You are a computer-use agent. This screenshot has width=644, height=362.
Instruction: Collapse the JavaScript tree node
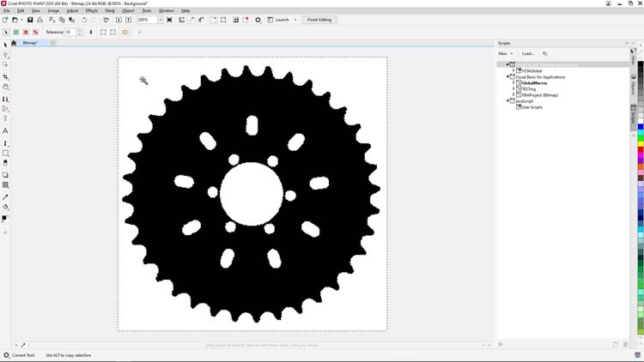(507, 101)
